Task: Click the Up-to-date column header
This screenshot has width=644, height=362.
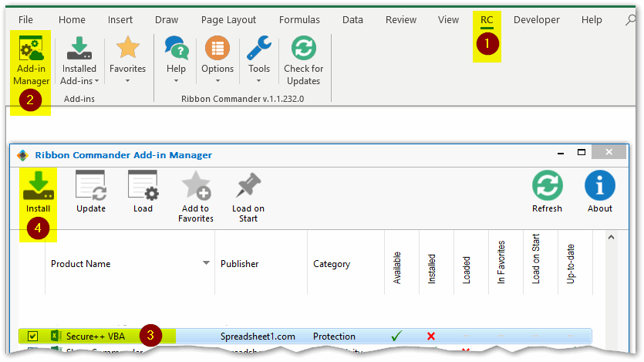Action: [570, 264]
